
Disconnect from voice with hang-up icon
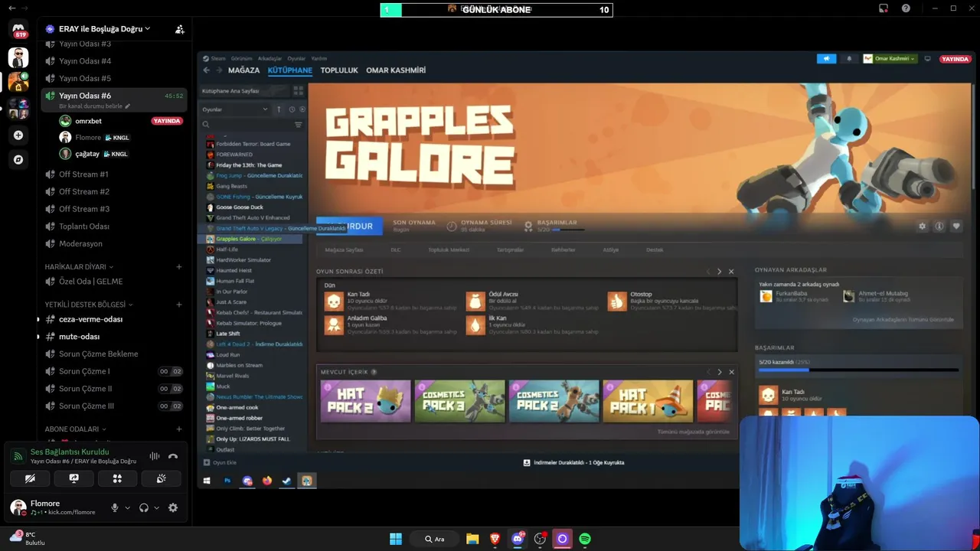tap(173, 456)
